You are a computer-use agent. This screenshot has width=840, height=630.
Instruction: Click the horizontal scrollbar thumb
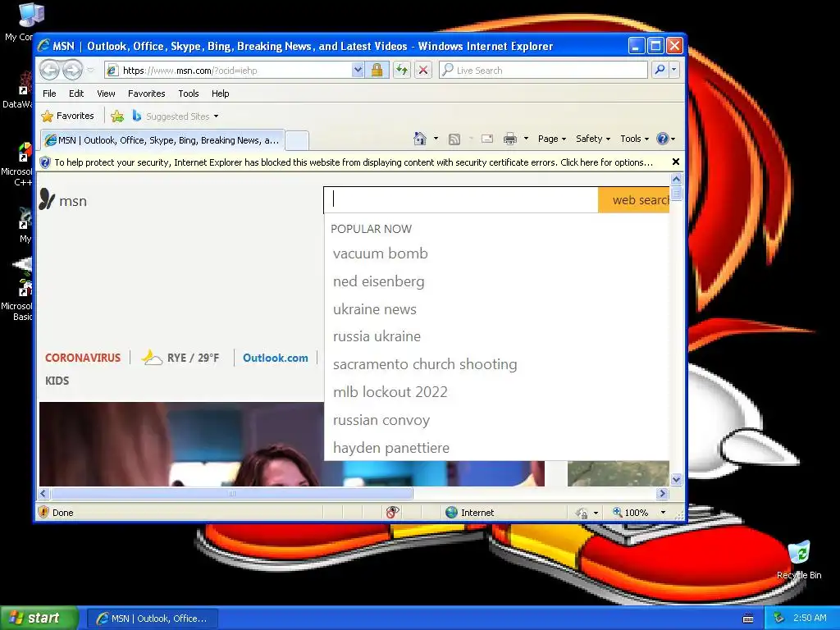pos(232,493)
